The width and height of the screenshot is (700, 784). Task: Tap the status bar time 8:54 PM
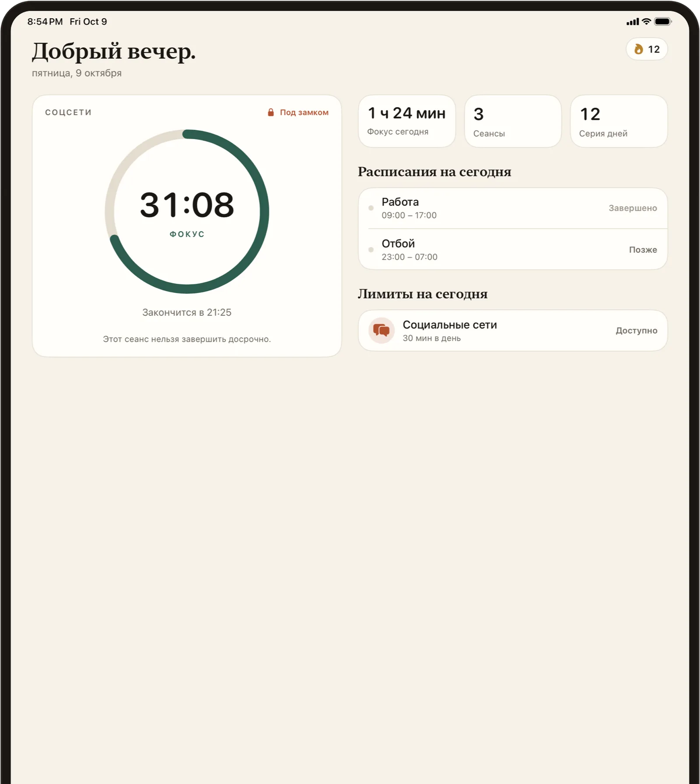[x=45, y=21]
